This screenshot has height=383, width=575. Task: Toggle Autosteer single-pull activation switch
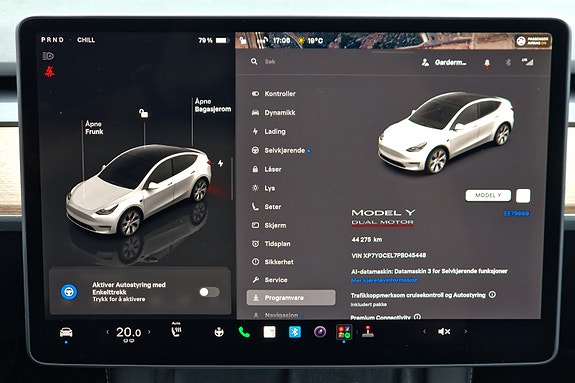point(209,292)
